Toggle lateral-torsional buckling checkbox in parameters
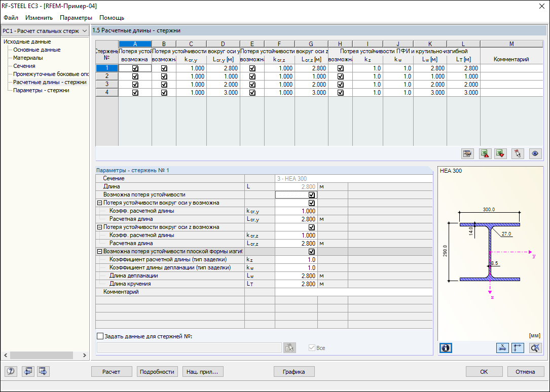Viewport: 550px width, 392px height. [311, 252]
